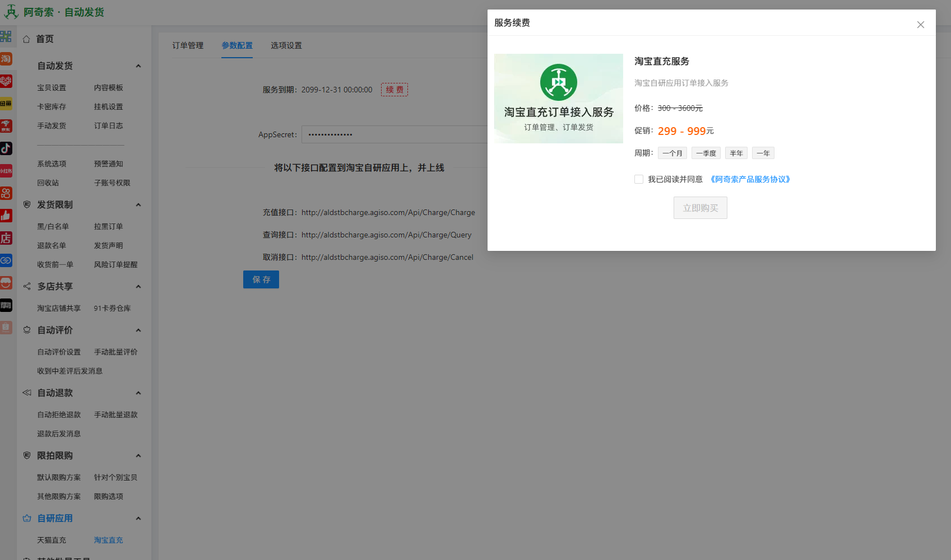Open the 《阿奇索产品服务协议》 link
This screenshot has height=560, width=951.
(750, 179)
